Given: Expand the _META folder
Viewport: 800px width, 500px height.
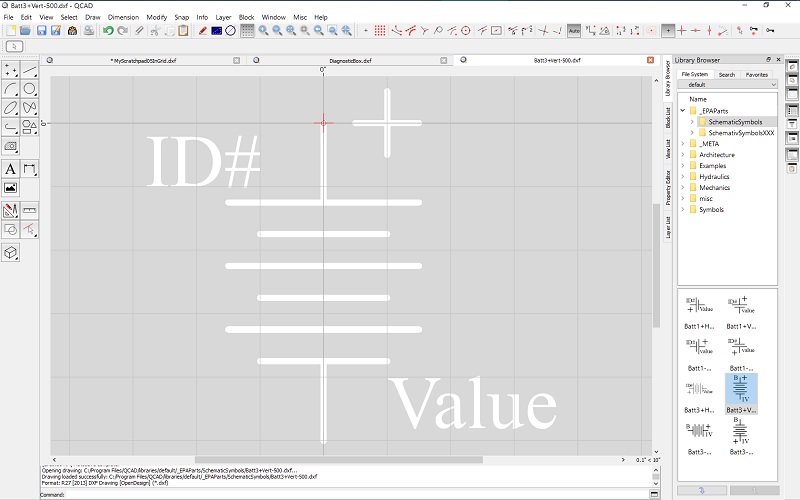Looking at the screenshot, I should (683, 144).
